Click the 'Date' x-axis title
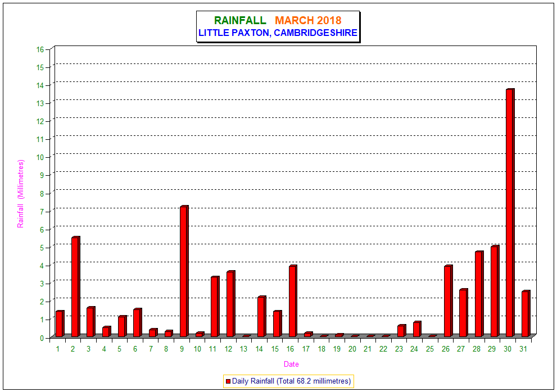The height and width of the screenshot is (392, 557). click(x=291, y=364)
